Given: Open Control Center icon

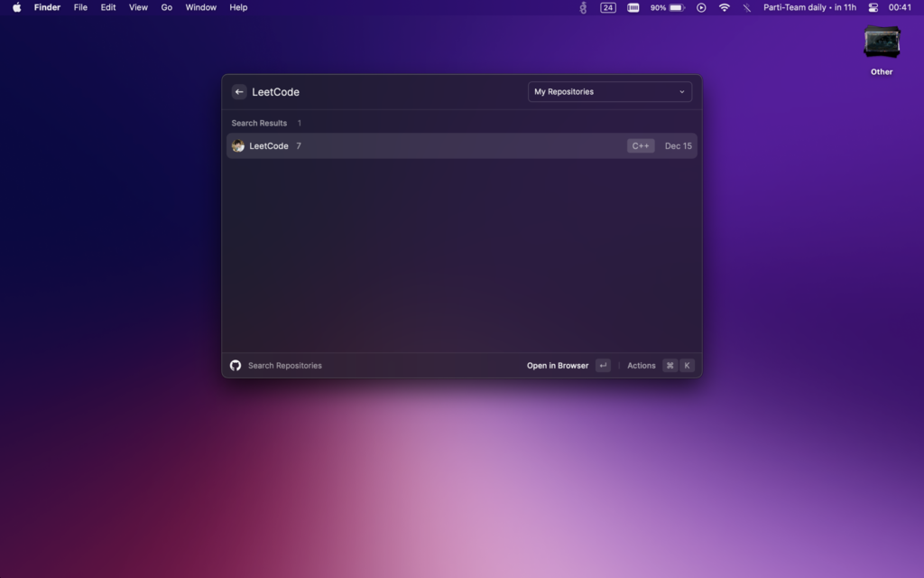Looking at the screenshot, I should tap(873, 7).
